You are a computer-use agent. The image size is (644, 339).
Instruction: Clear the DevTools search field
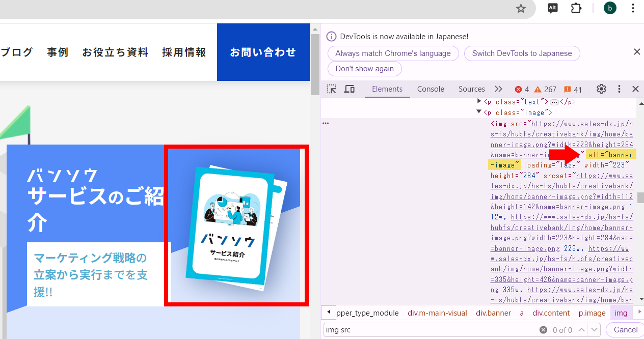click(x=544, y=330)
